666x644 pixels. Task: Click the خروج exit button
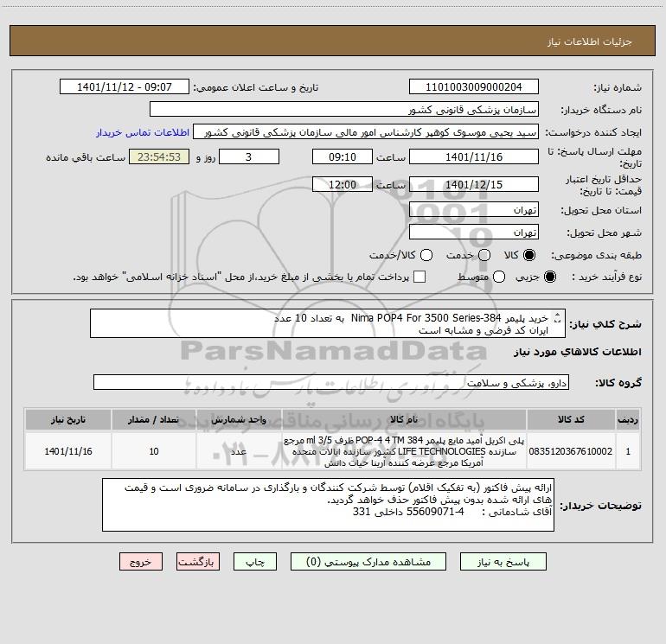[x=141, y=562]
